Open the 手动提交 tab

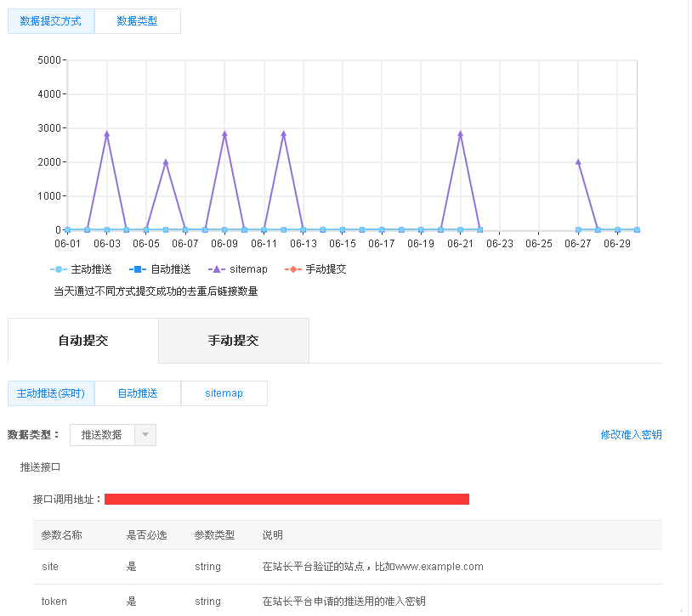tap(233, 341)
